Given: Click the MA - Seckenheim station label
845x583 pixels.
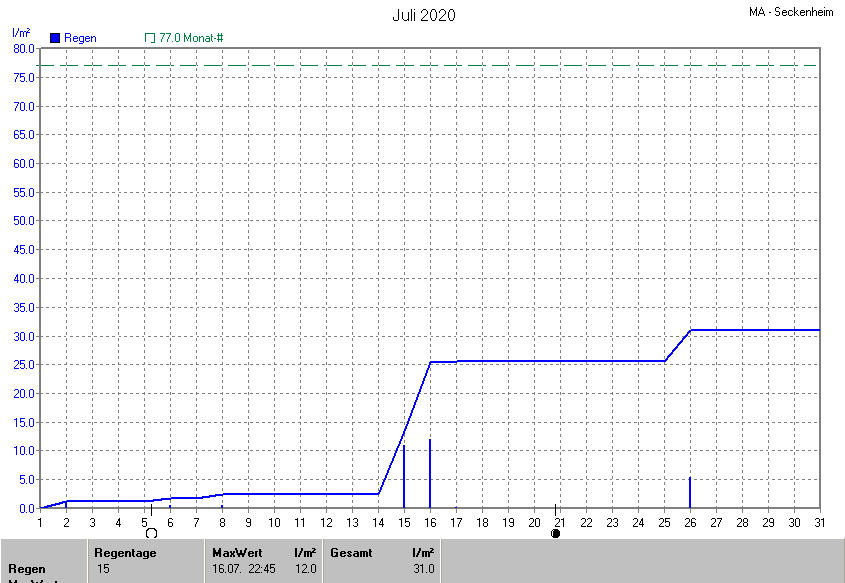Looking at the screenshot, I should click(792, 13).
